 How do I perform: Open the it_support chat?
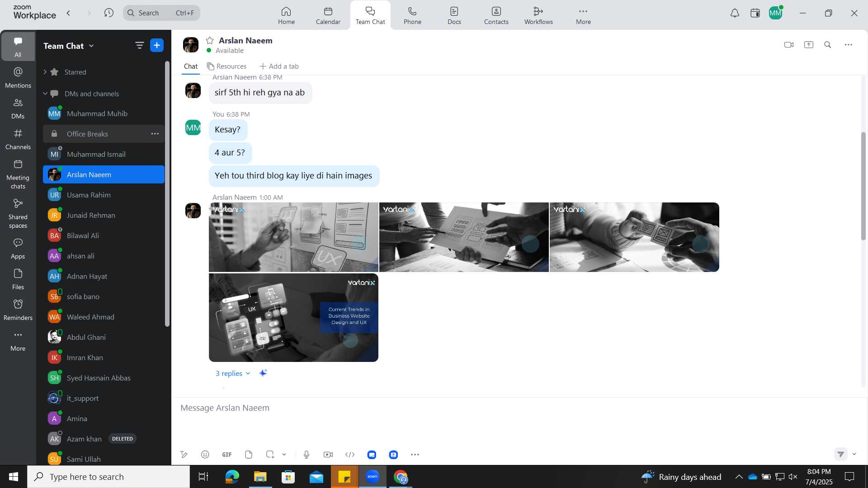(x=104, y=398)
